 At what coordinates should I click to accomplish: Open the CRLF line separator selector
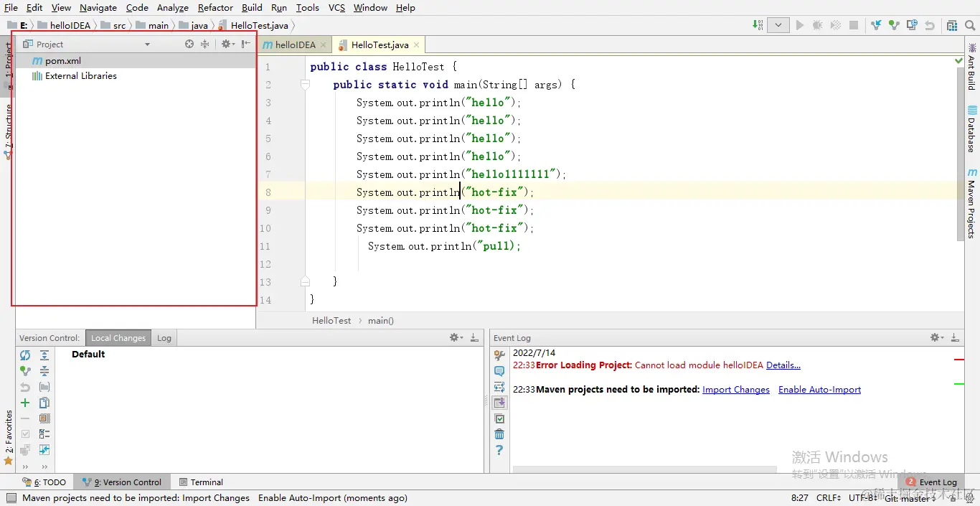pyautogui.click(x=829, y=497)
